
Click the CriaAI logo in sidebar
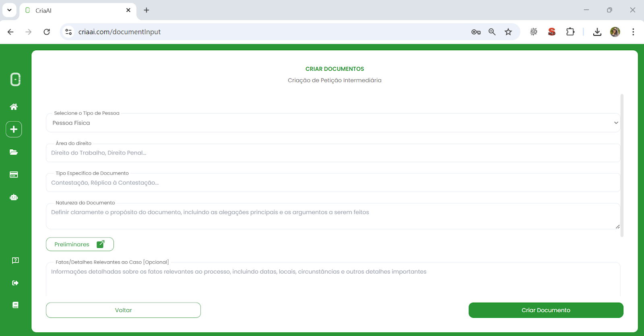tap(15, 79)
